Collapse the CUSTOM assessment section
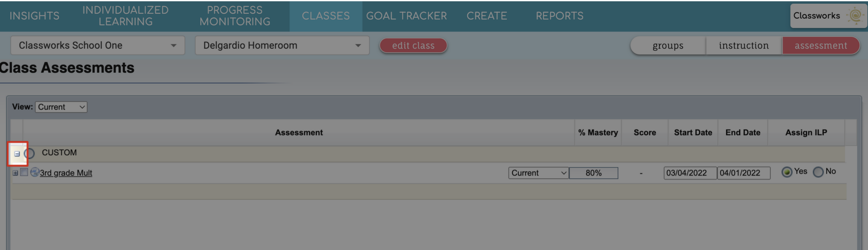Image resolution: width=868 pixels, height=250 pixels. tap(16, 152)
